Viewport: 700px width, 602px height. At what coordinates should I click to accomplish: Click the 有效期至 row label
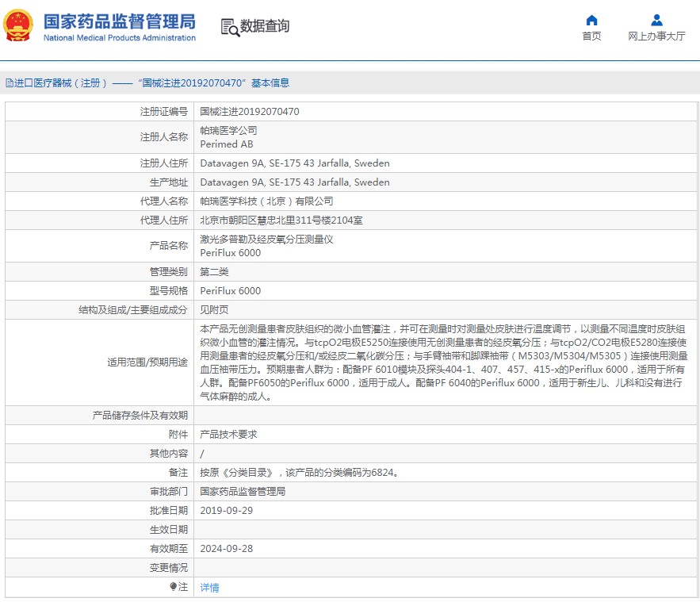point(169,549)
